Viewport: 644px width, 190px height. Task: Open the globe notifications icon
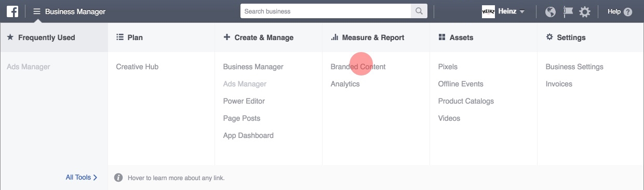(x=551, y=11)
